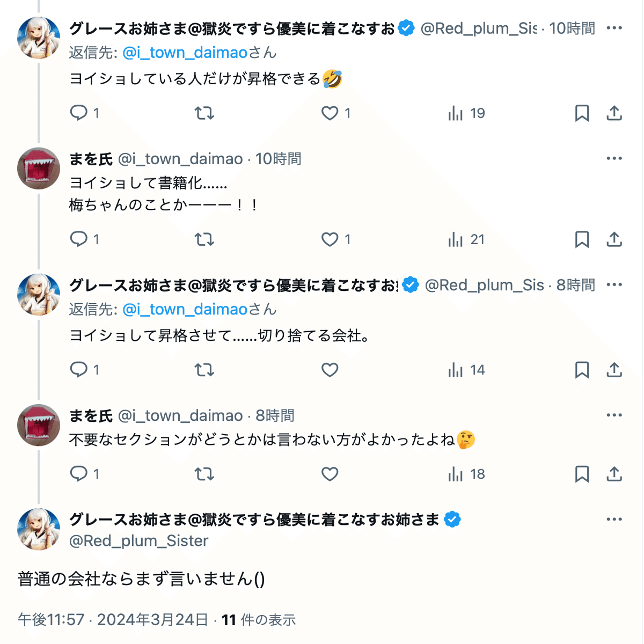Retweet the ヨイショして書籍化 tweet
Image resolution: width=644 pixels, height=644 pixels.
(204, 239)
